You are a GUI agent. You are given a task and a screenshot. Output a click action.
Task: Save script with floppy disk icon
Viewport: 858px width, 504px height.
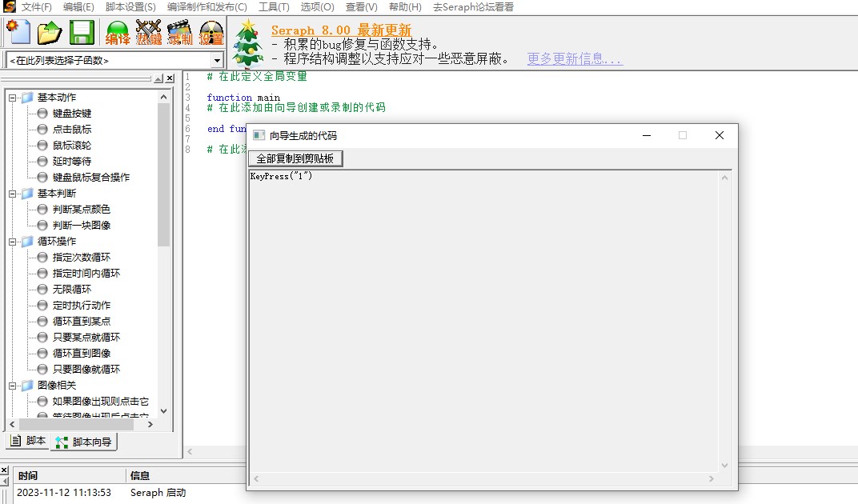(82, 32)
